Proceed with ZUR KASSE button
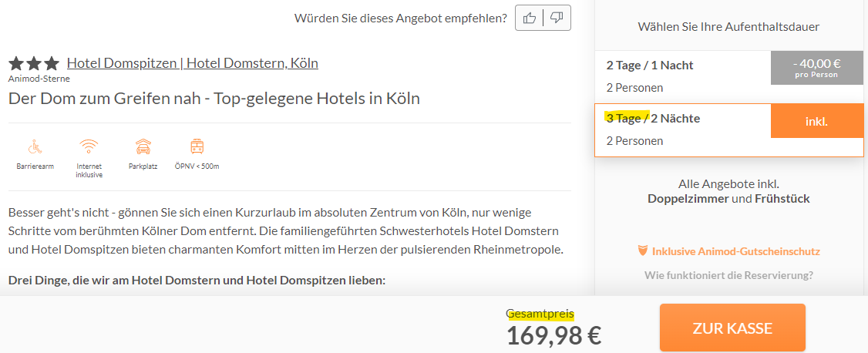Screen dimensions: 868x353 [x=732, y=328]
